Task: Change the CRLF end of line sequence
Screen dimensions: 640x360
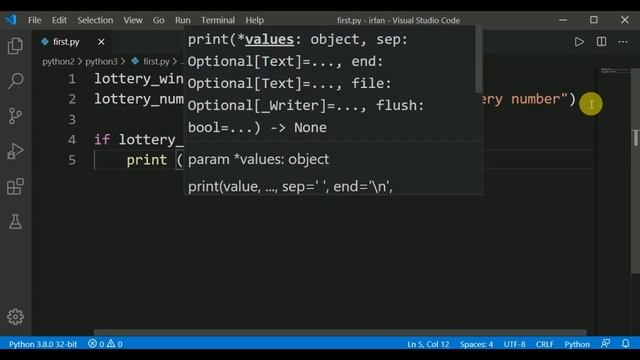Action: coord(544,344)
